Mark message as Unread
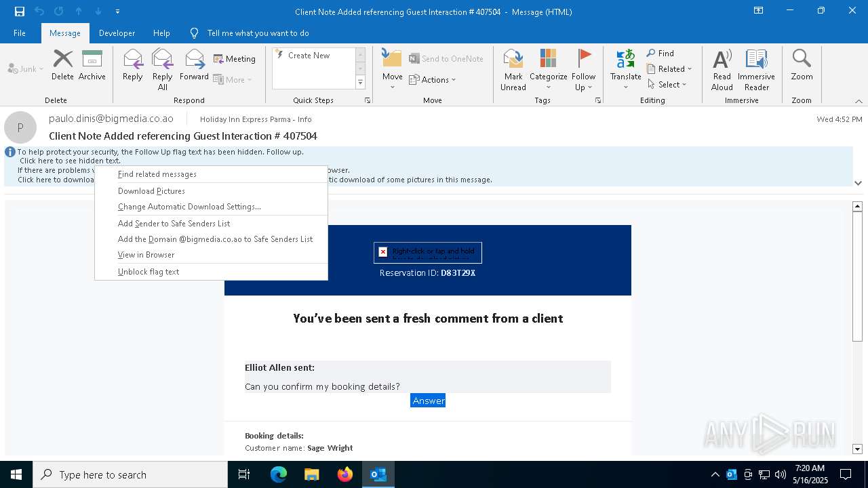868x488 pixels. pos(513,69)
